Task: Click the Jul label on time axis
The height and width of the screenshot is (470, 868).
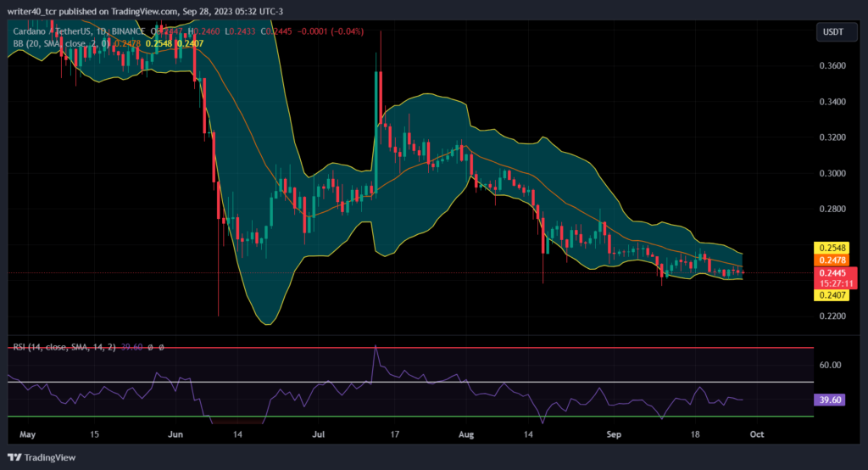Action: tap(319, 434)
